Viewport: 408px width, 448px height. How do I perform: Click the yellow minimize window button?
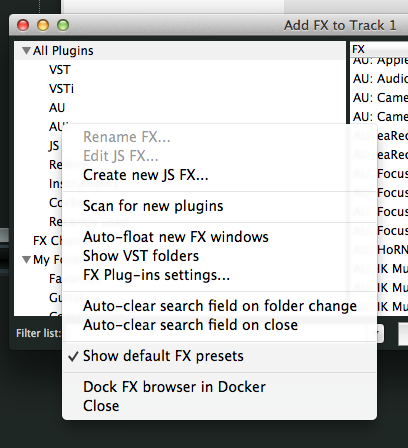43,25
